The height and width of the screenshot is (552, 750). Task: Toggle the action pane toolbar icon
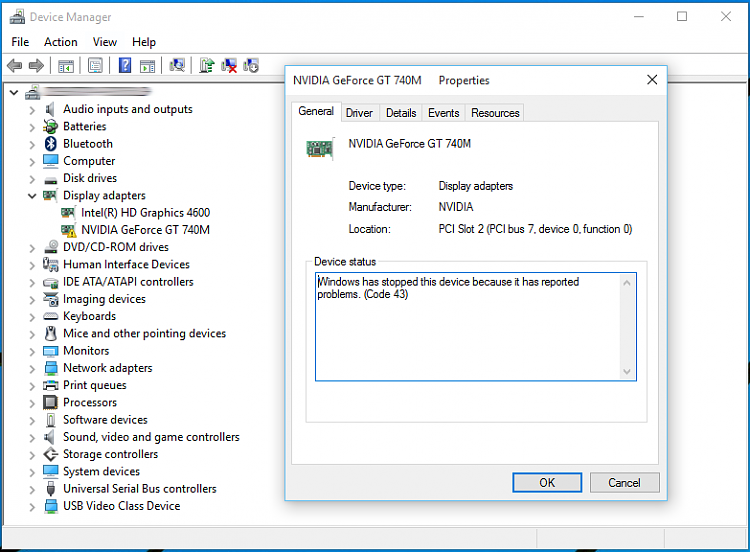(x=147, y=66)
